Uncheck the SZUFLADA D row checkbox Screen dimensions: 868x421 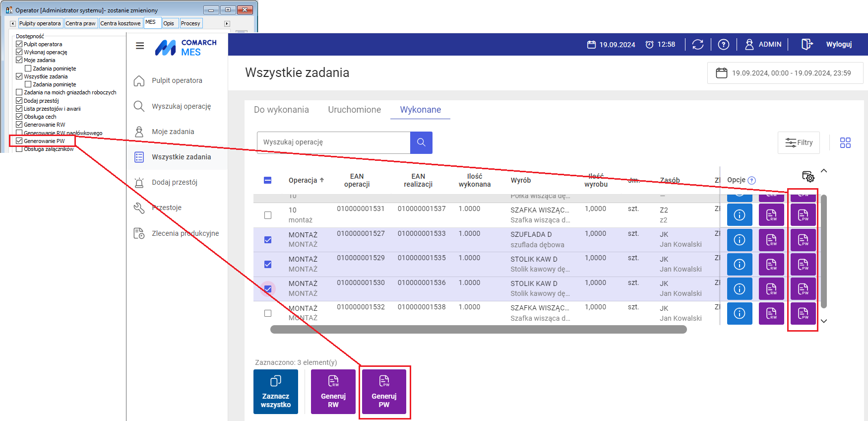pyautogui.click(x=268, y=240)
